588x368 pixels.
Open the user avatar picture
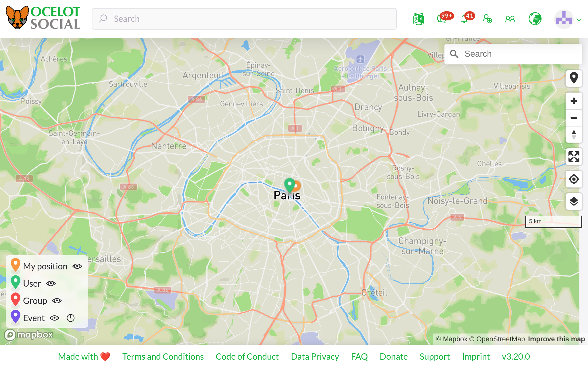pyautogui.click(x=564, y=19)
